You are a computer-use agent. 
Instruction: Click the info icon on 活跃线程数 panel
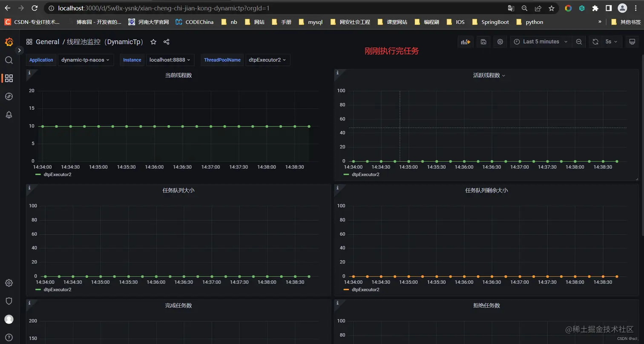tap(337, 73)
